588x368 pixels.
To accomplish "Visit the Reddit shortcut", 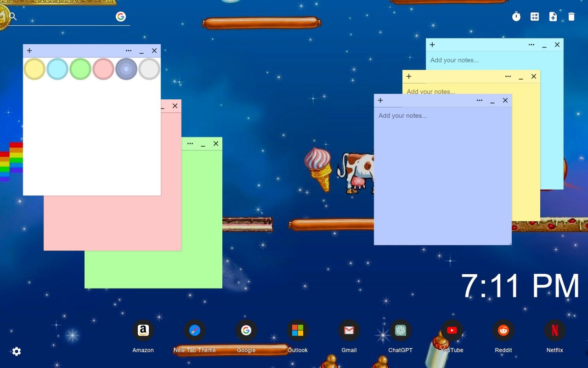I will [x=503, y=330].
